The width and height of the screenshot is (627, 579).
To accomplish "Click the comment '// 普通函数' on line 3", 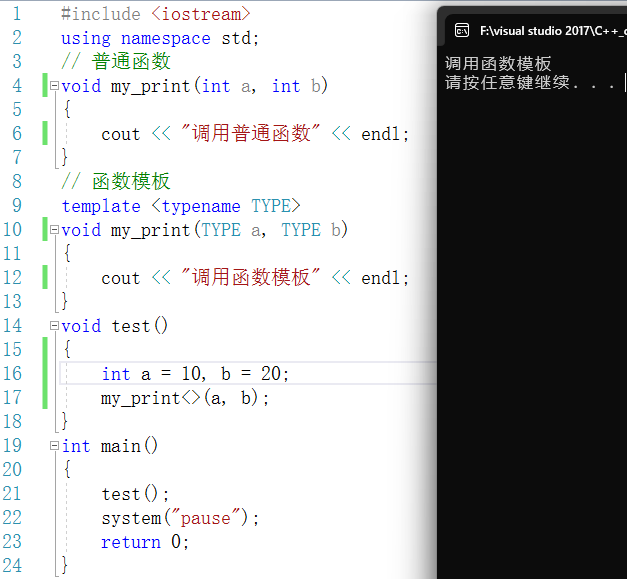I will tap(116, 62).
